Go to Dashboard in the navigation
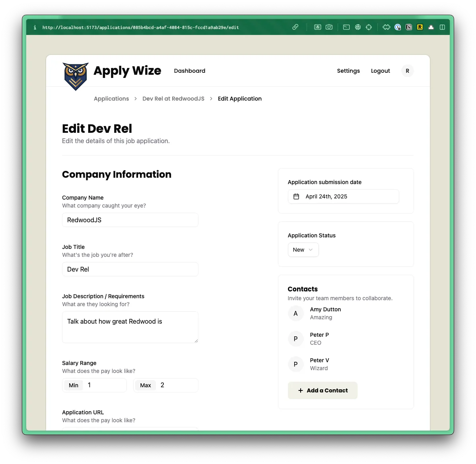Viewport: 476px width, 464px height. tap(190, 71)
